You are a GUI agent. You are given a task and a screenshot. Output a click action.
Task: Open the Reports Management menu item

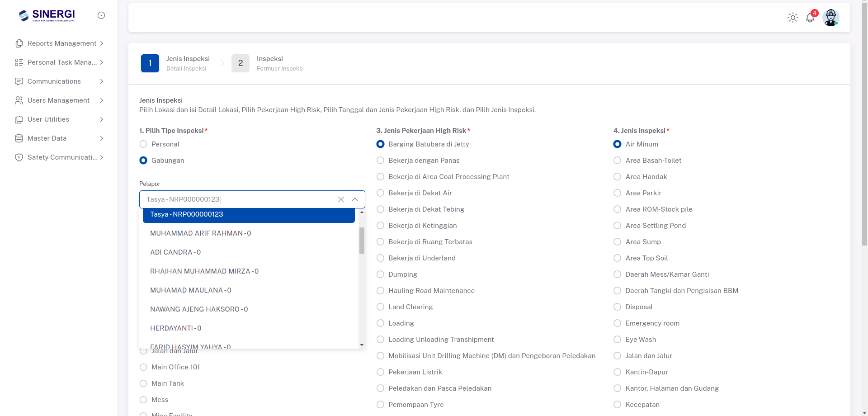tap(59, 43)
